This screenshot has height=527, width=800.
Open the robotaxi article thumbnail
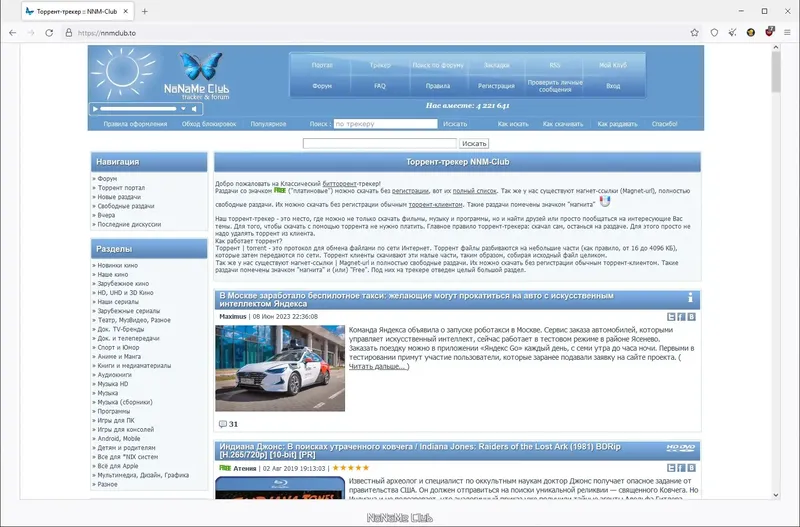[x=280, y=368]
